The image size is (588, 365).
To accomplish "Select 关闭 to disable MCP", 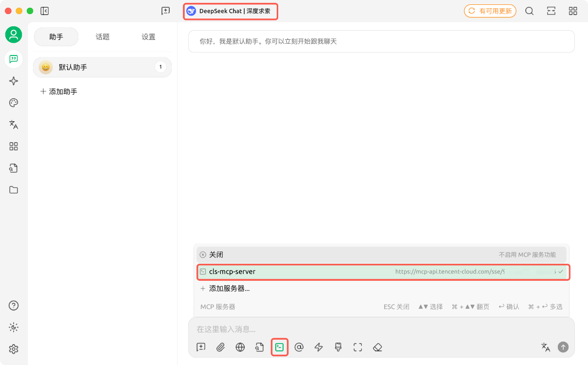I will (x=381, y=255).
